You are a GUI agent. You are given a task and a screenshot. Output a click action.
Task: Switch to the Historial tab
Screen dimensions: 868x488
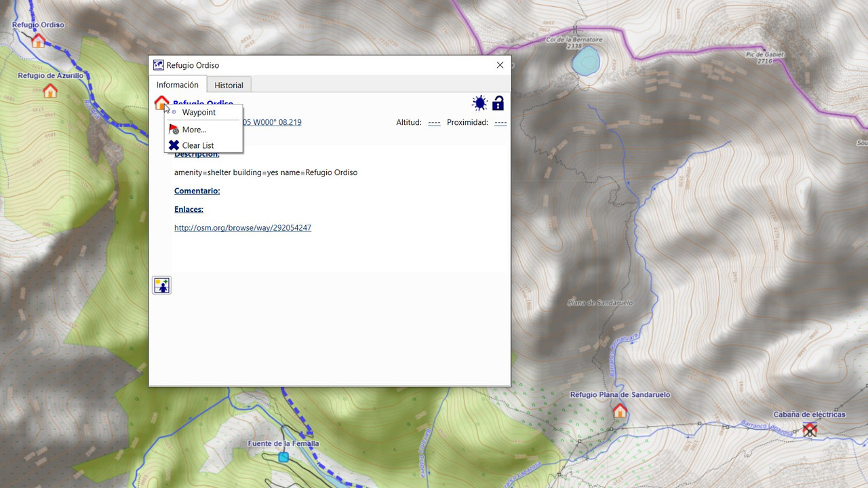coord(229,85)
